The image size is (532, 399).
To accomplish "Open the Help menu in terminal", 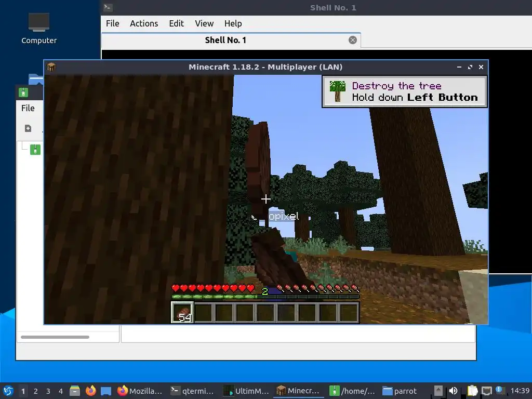I will click(x=233, y=23).
